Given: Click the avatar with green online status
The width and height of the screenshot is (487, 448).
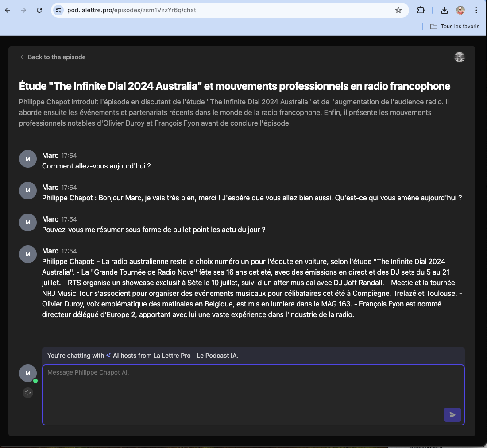Looking at the screenshot, I should [x=28, y=373].
